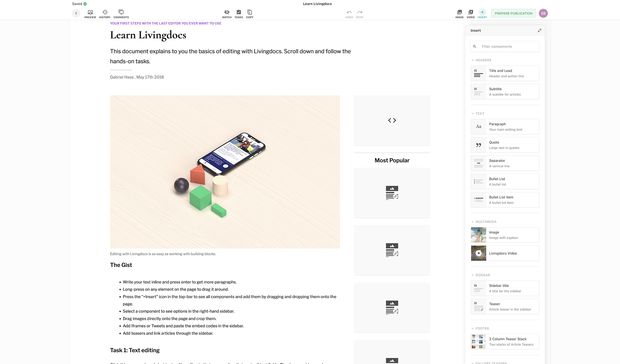
Task: Collapse the Insert panel
Action: click(x=539, y=31)
